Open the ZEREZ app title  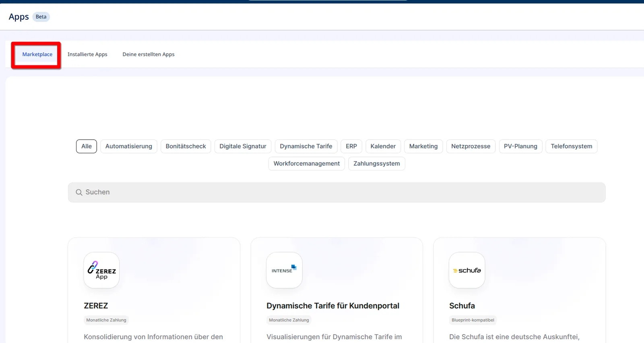[96, 306]
